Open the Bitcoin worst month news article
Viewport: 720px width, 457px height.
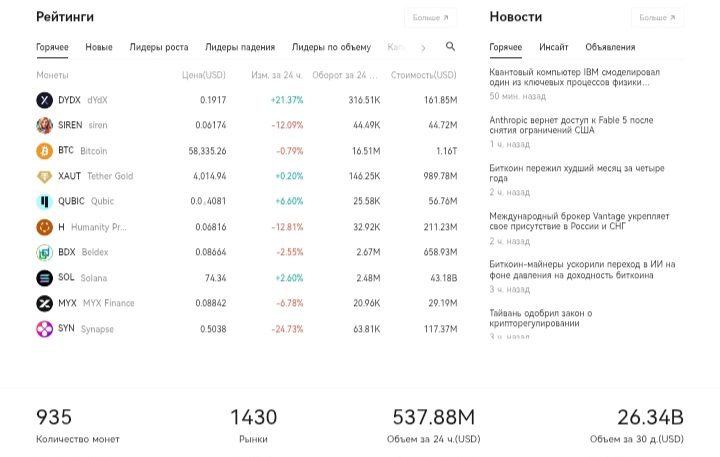(577, 173)
